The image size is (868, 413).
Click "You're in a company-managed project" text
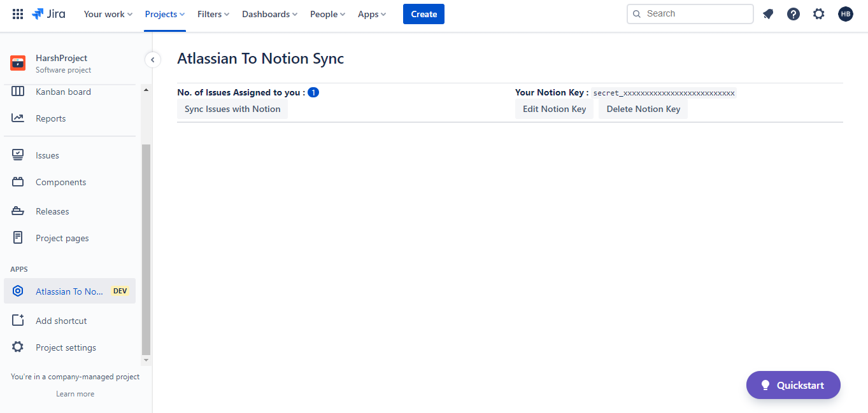coord(75,377)
